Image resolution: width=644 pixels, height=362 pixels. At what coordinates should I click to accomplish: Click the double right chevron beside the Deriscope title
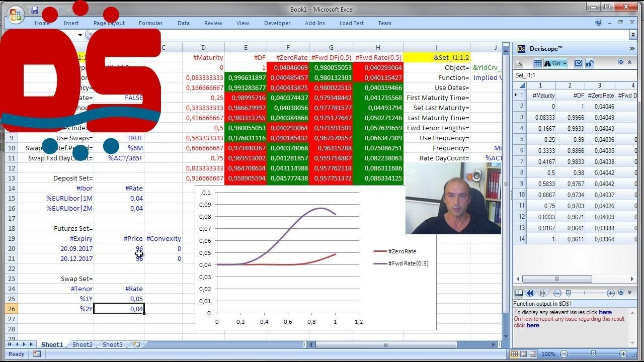632,49
